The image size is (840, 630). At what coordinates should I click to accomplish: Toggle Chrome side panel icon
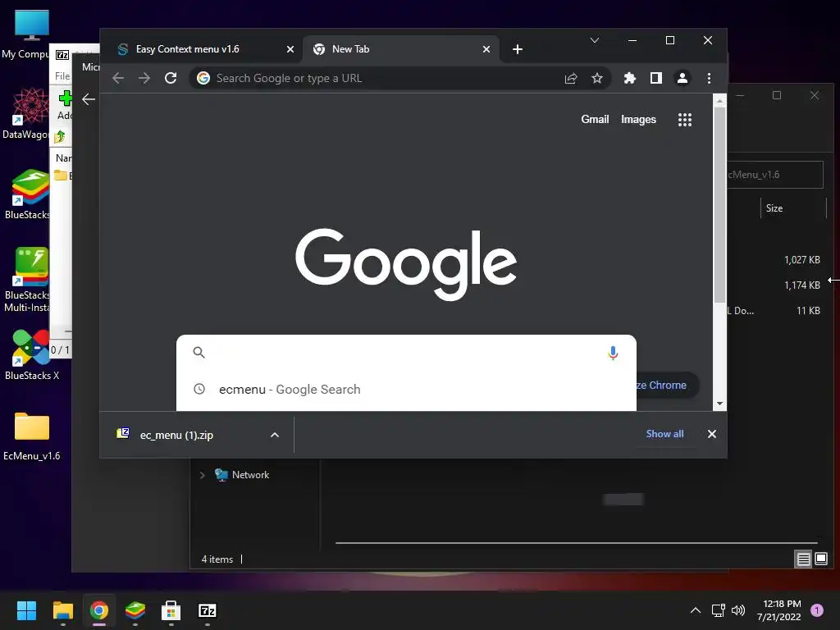pos(655,78)
